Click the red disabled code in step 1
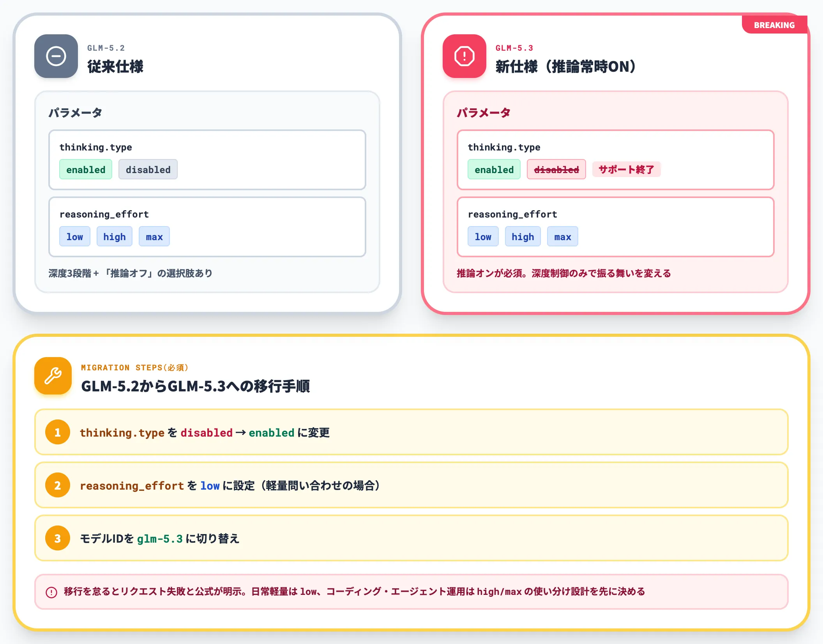This screenshot has width=823, height=644. coord(207,433)
